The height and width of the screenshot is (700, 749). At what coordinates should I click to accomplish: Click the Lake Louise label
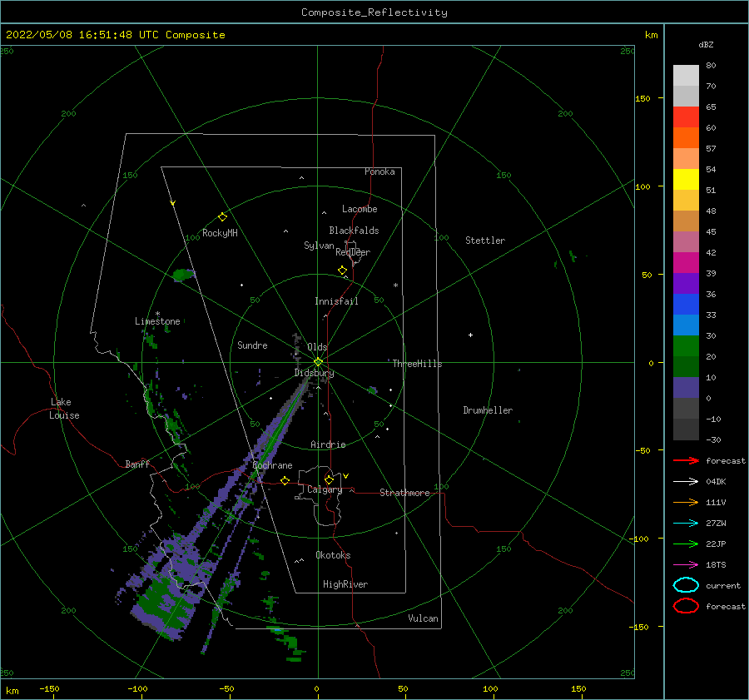(x=64, y=409)
